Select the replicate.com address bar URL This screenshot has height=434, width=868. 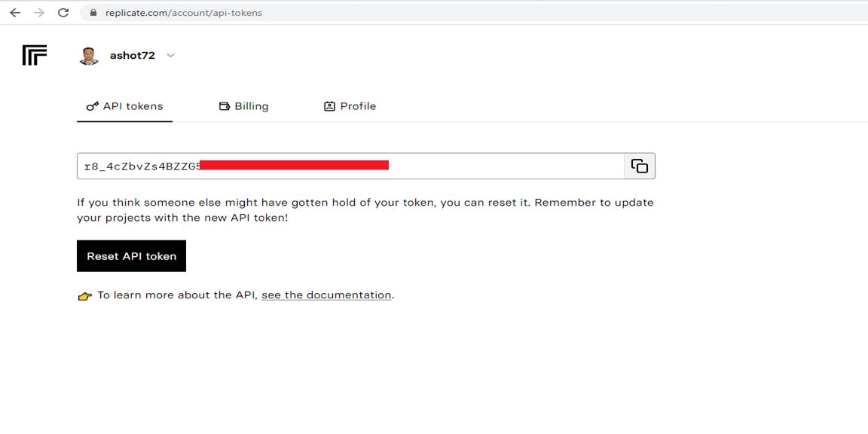(183, 13)
